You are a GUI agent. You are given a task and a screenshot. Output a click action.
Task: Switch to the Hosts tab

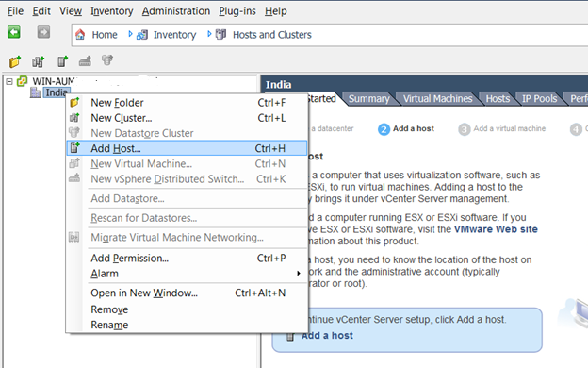498,99
